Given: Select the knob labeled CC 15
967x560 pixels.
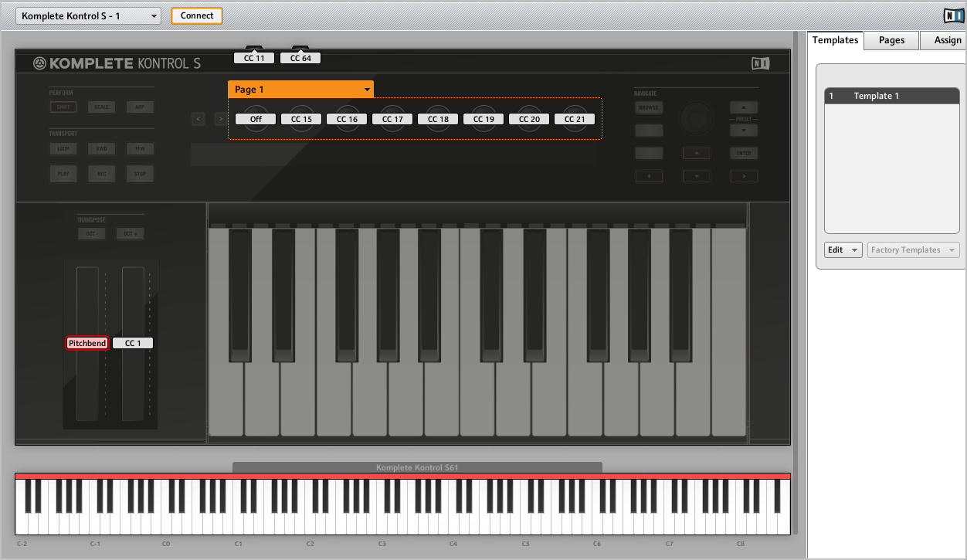Looking at the screenshot, I should coord(301,119).
